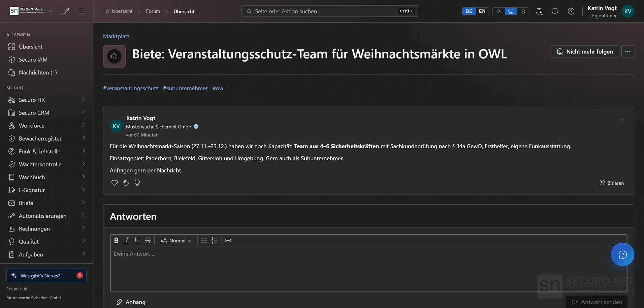
Task: Click Zitieren on the post
Action: [x=611, y=183]
